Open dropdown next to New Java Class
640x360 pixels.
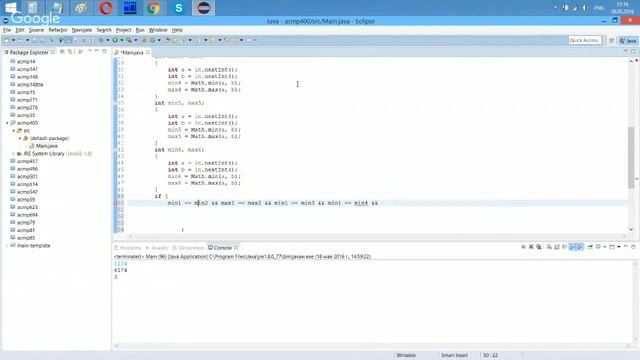point(159,40)
